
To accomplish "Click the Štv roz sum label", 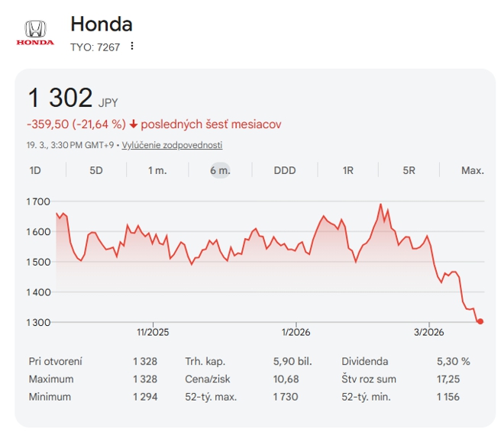I will [x=369, y=379].
